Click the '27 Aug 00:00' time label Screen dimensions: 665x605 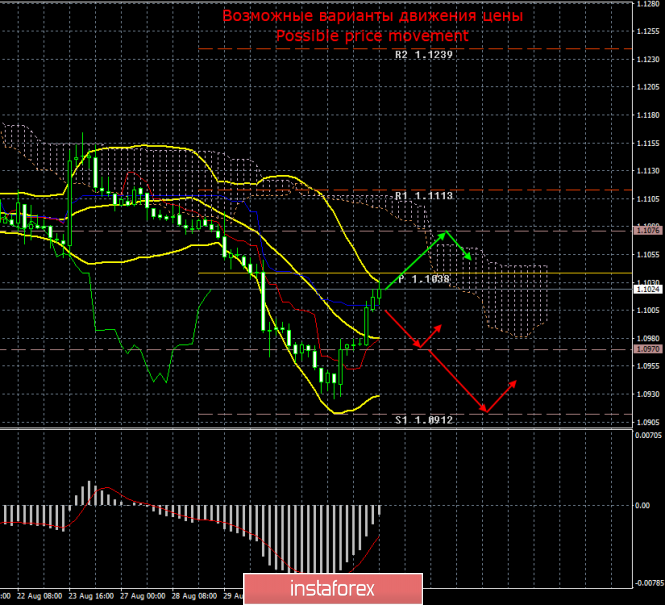coord(143,596)
